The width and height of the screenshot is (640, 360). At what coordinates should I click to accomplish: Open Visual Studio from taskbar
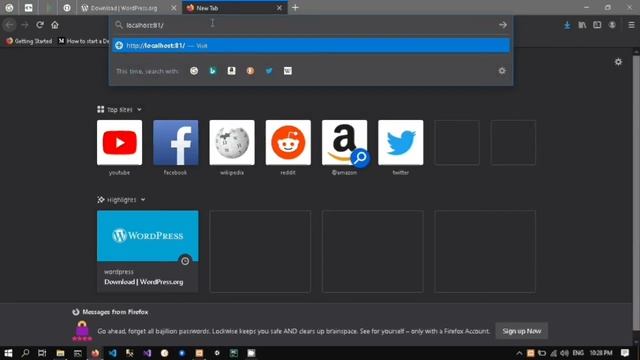point(147,353)
